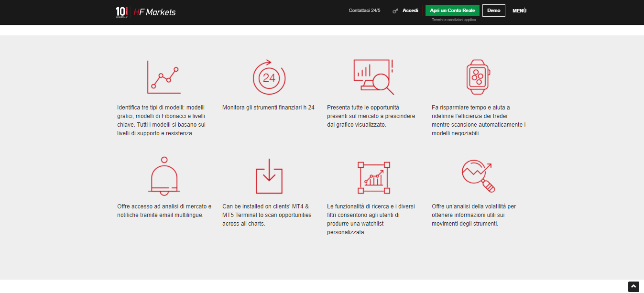Click the download-into-box install icon
This screenshot has height=293, width=644.
[x=269, y=176]
